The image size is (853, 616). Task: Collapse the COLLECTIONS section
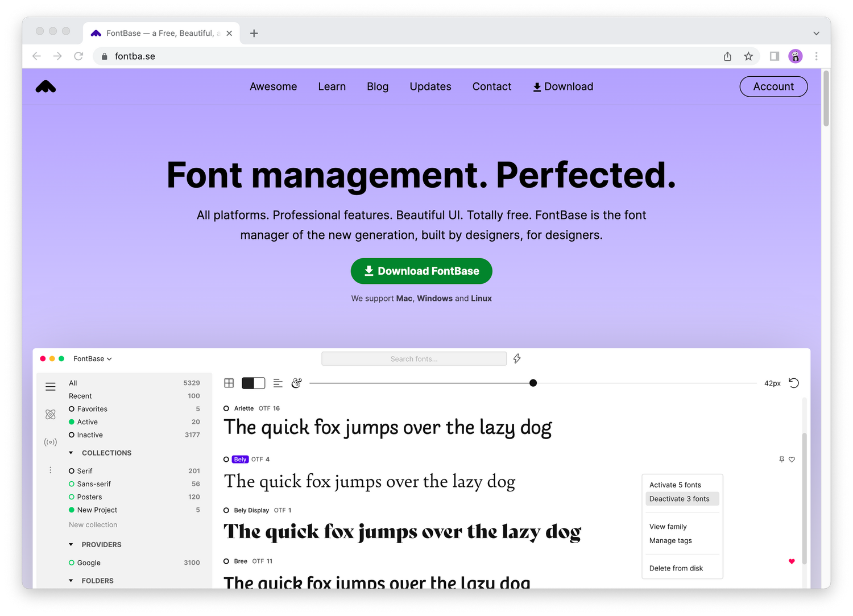coord(71,453)
